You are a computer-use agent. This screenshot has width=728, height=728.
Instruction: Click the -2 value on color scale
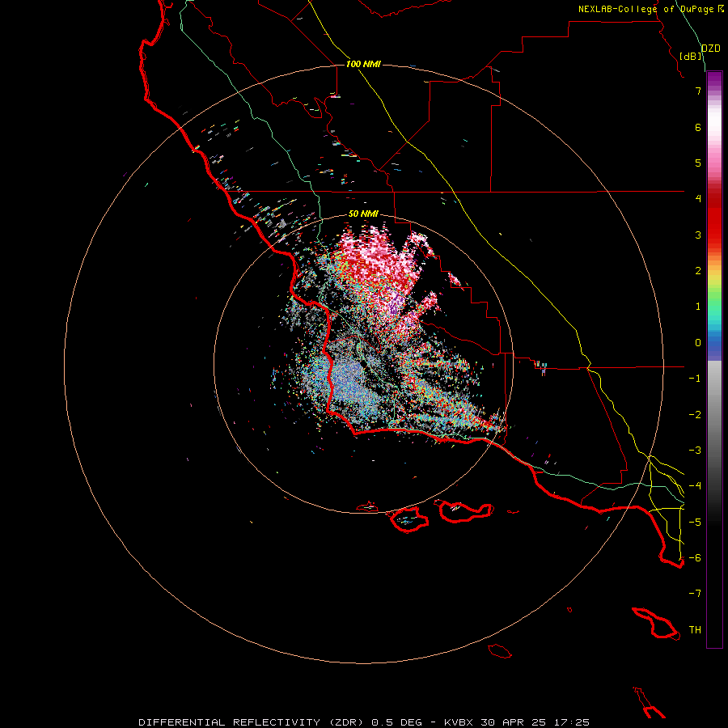tap(695, 415)
